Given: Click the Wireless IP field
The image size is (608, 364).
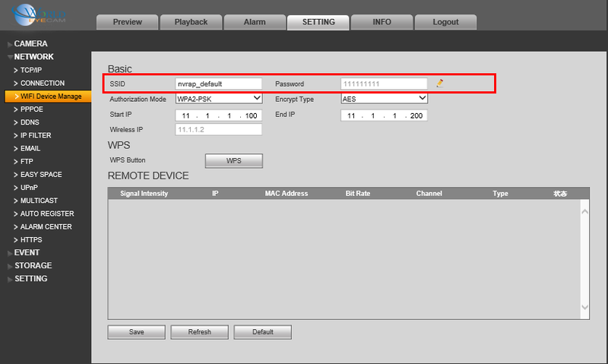Looking at the screenshot, I should (x=219, y=129).
